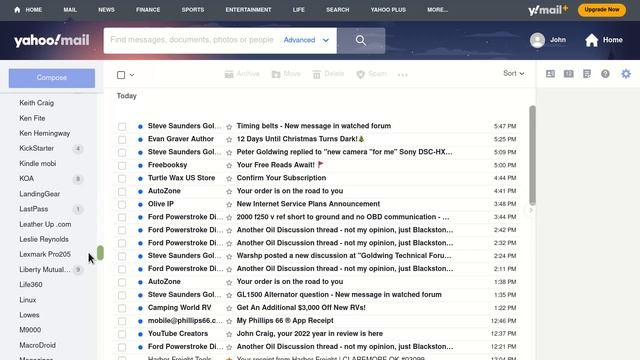Open the more actions ellipsis
Viewport: 640px width, 360px height.
[x=402, y=75]
